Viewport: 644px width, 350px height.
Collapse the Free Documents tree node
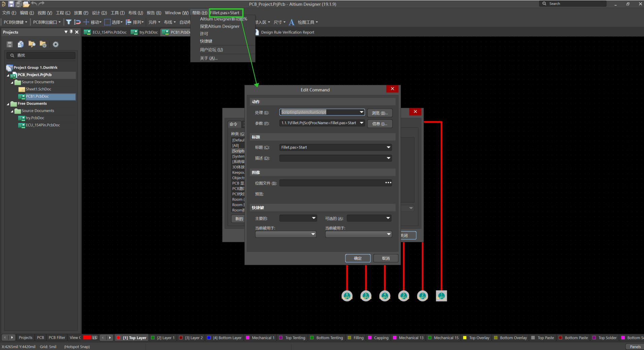coord(8,104)
